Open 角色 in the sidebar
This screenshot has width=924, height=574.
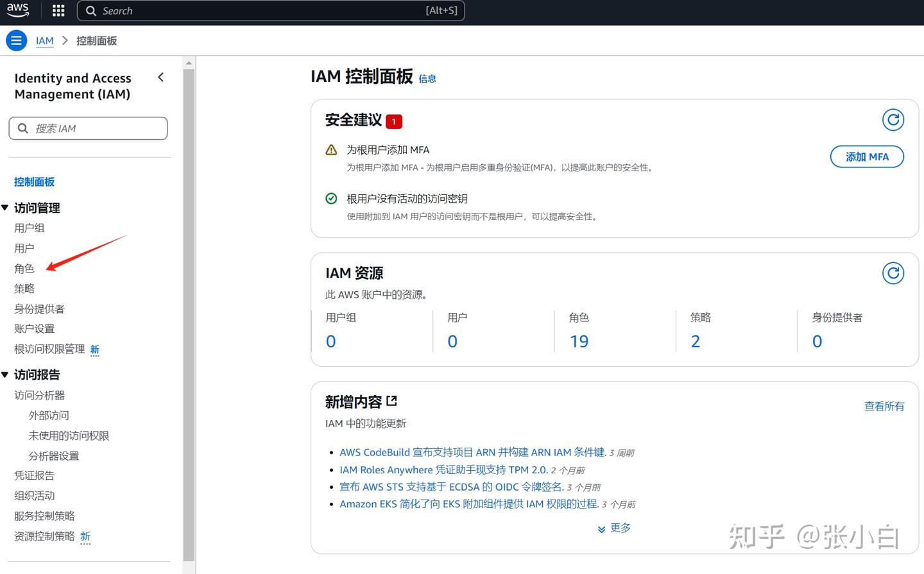24,269
